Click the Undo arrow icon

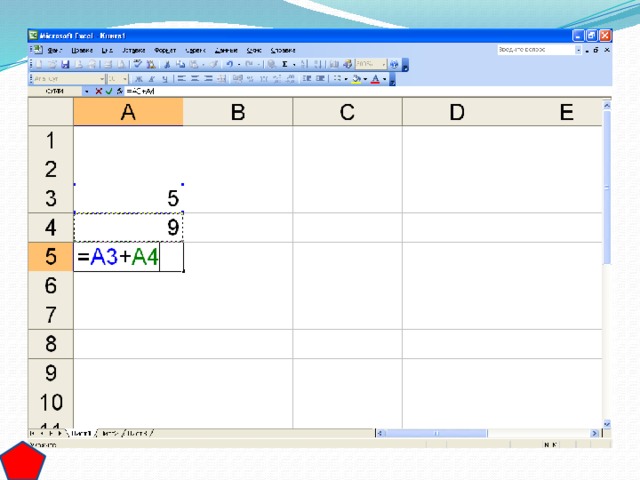tap(229, 64)
